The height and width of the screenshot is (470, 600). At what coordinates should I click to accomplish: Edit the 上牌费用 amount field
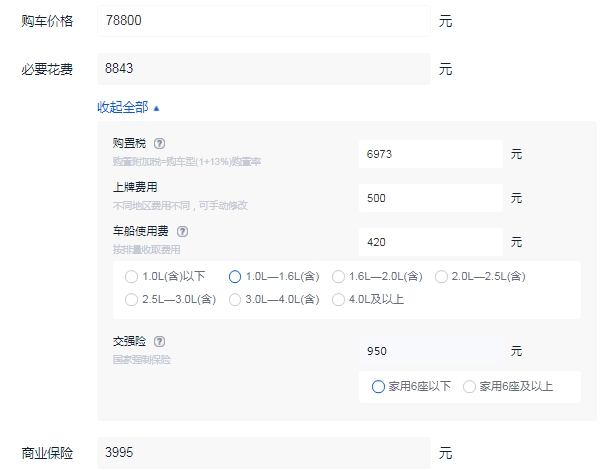(x=431, y=198)
